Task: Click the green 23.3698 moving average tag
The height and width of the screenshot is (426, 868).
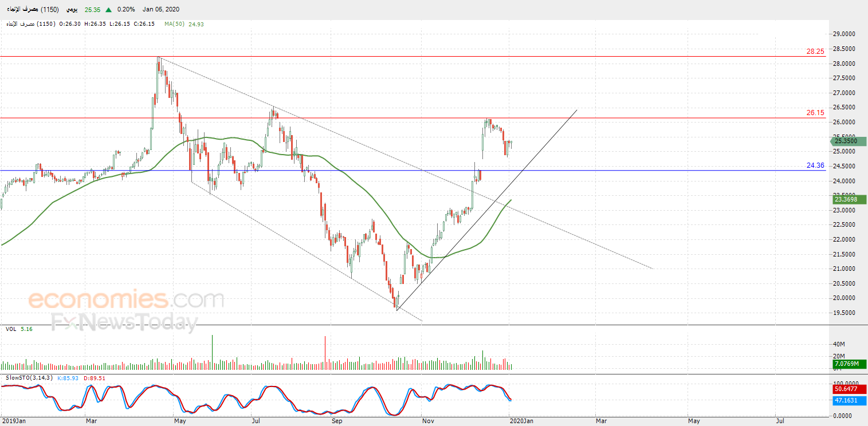Action: (x=849, y=199)
